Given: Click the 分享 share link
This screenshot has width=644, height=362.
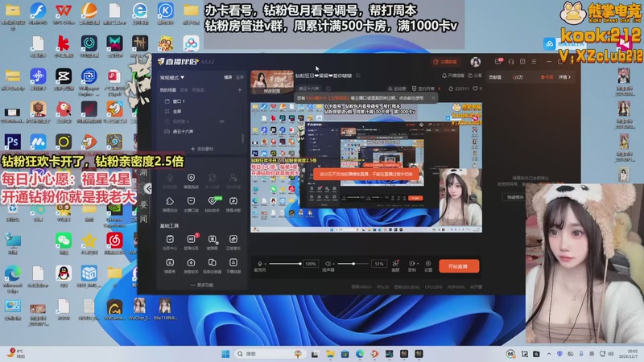Looking at the screenshot, I should [x=475, y=76].
